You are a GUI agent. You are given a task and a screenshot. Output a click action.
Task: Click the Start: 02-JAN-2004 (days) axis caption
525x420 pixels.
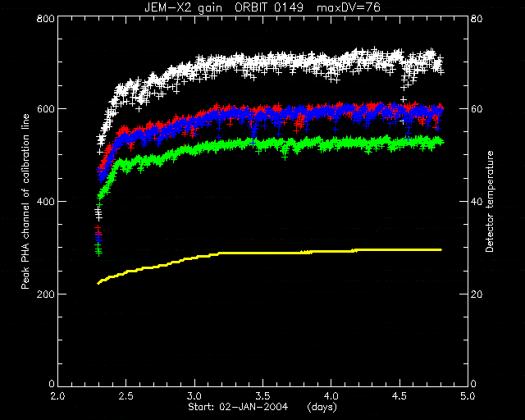[x=262, y=407]
